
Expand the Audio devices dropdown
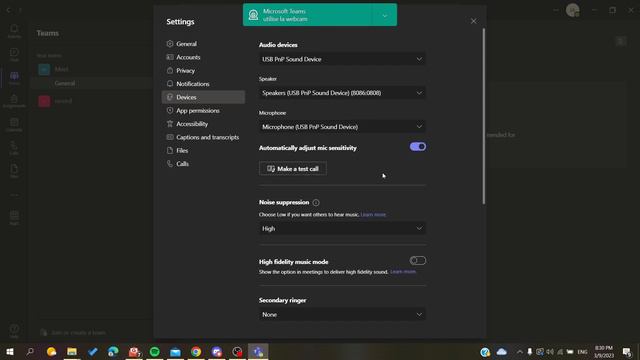[342, 59]
